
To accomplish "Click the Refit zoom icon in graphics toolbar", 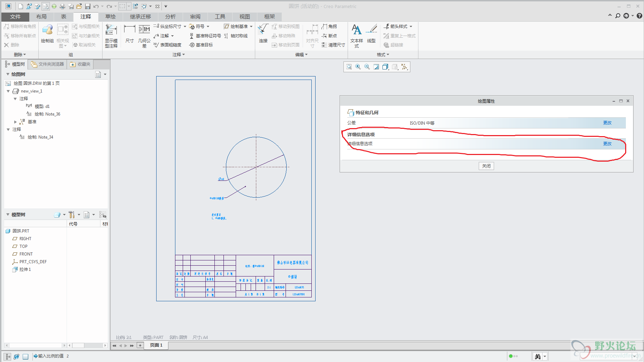I will coord(349,67).
